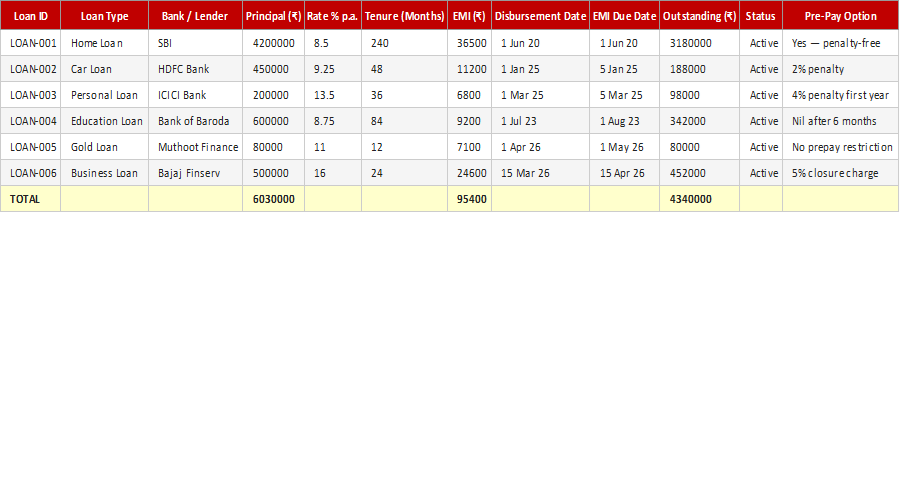
Task: Select the Education Loan cell
Action: point(104,121)
